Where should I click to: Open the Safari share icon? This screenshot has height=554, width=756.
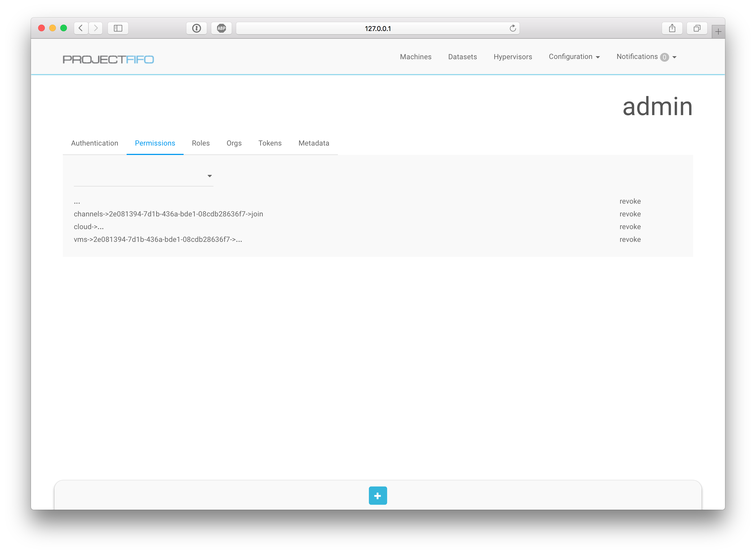pos(672,28)
